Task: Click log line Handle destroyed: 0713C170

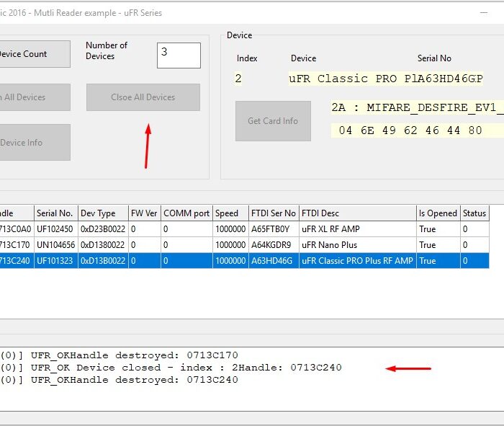Action: (119, 355)
